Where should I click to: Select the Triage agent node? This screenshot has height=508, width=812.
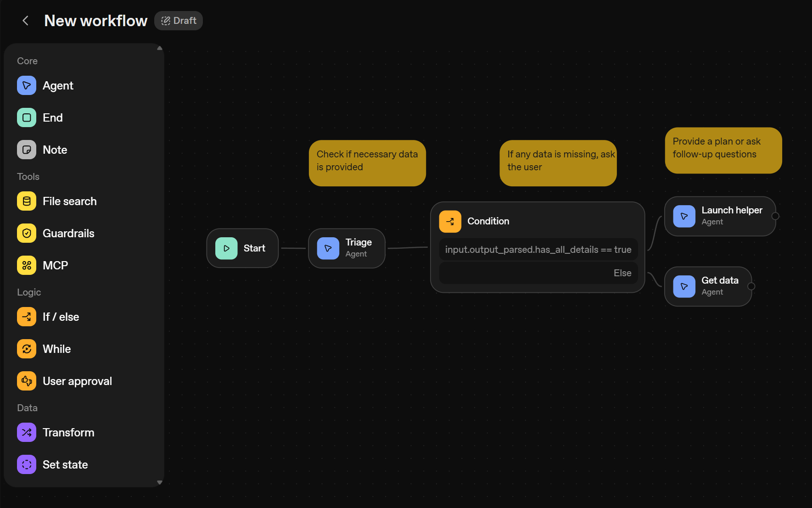[x=347, y=248]
